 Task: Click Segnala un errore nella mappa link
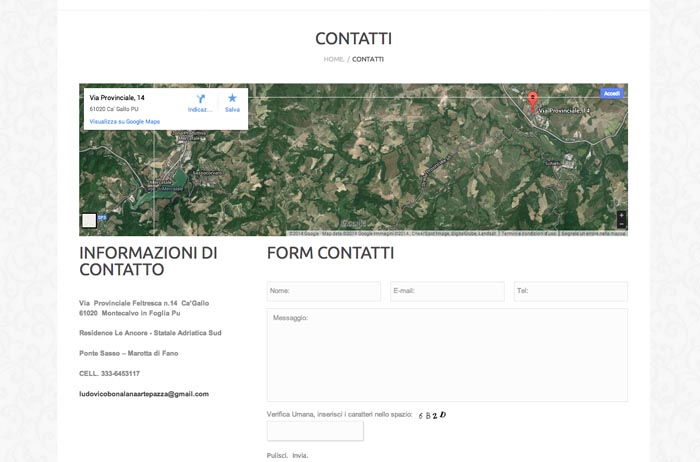(593, 233)
